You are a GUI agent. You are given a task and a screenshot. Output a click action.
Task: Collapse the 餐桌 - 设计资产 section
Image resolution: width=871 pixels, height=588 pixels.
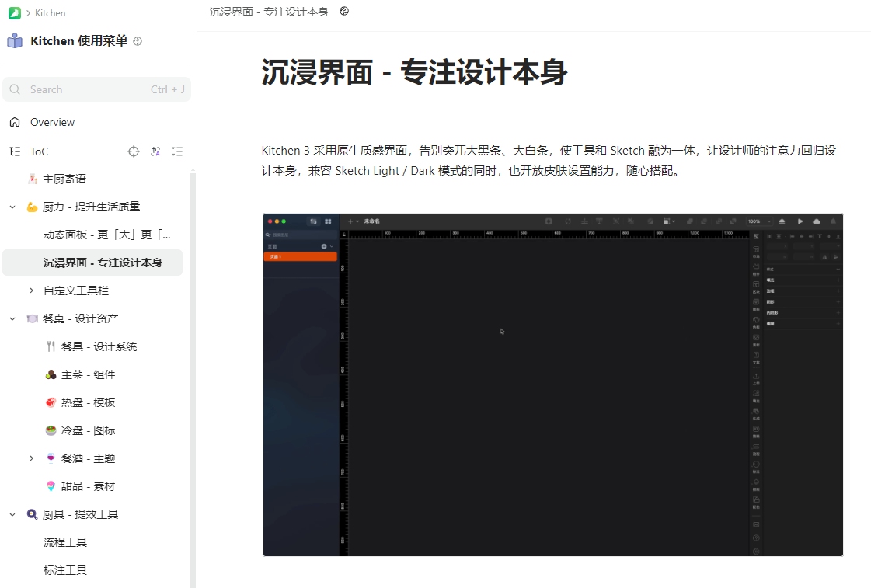coord(12,318)
